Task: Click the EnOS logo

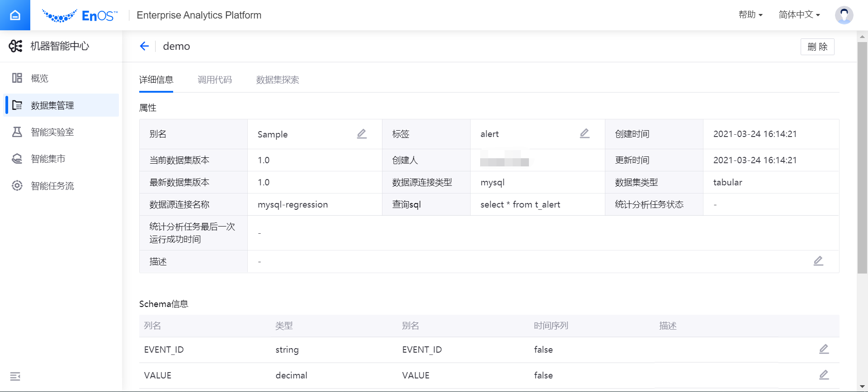Action: click(80, 16)
